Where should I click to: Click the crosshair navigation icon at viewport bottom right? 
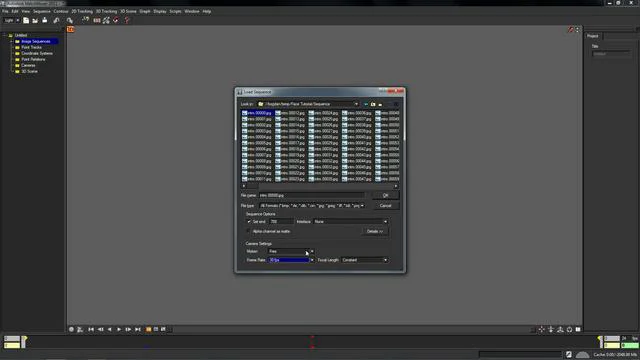pyautogui.click(x=542, y=329)
